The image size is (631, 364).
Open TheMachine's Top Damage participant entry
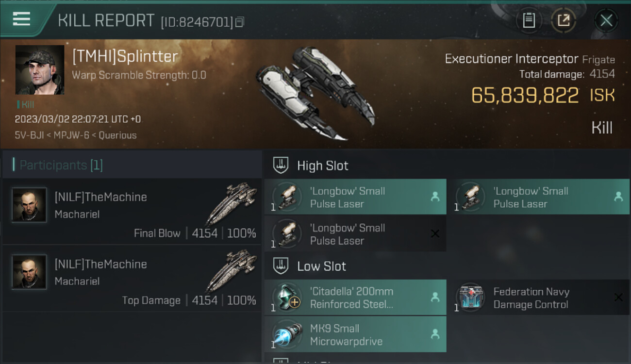(x=132, y=278)
